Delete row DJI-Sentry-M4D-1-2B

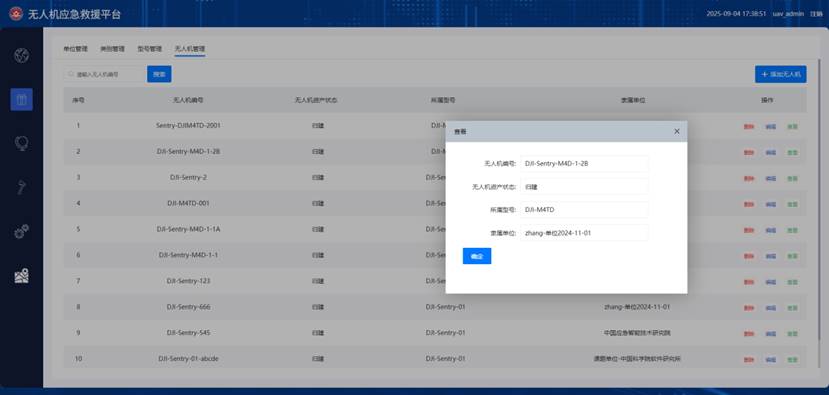click(x=749, y=152)
